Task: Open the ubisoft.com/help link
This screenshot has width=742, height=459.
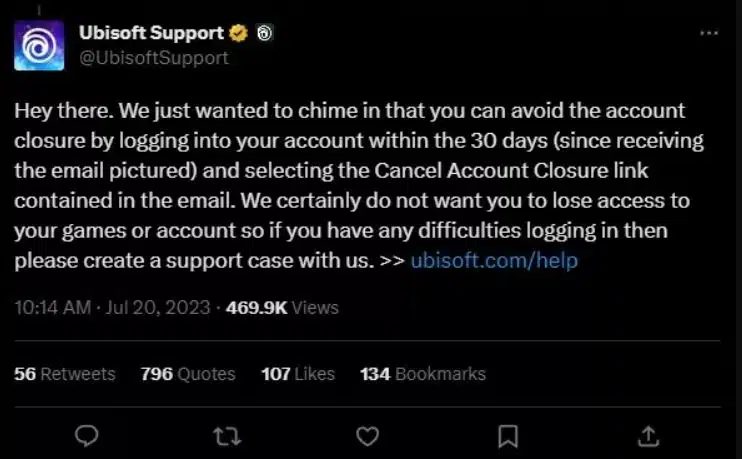Action: tap(494, 260)
